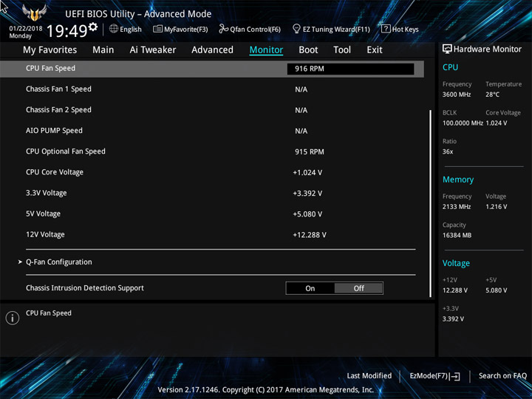Image resolution: width=532 pixels, height=399 pixels.
Task: Click the info circle icon
Action: 13,318
